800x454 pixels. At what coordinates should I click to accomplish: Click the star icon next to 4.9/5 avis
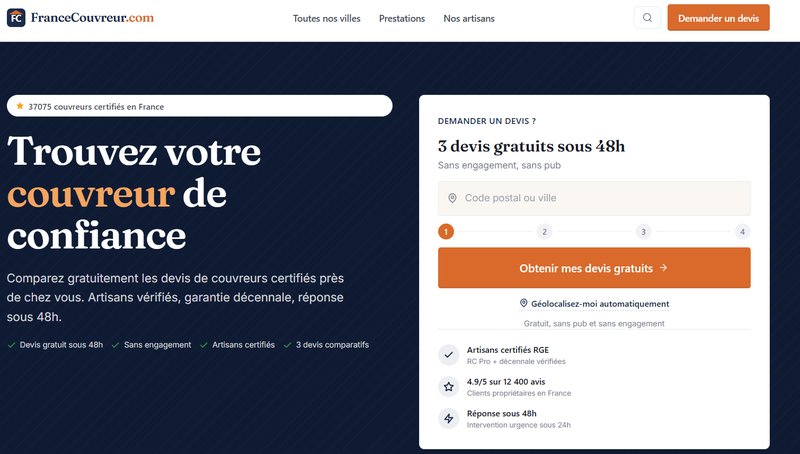448,387
